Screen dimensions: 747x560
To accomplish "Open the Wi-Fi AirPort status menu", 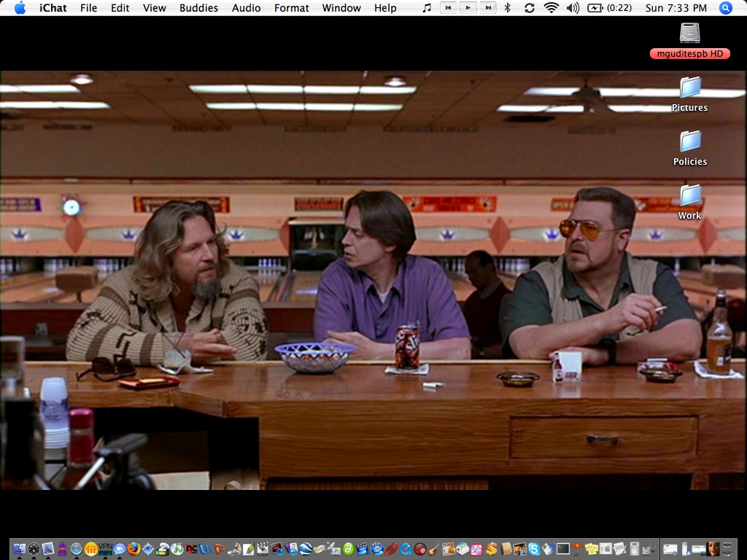I will coord(551,7).
